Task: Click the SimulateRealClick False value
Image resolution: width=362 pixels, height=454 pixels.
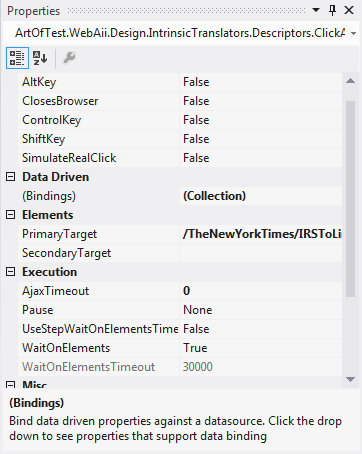Action: click(261, 158)
